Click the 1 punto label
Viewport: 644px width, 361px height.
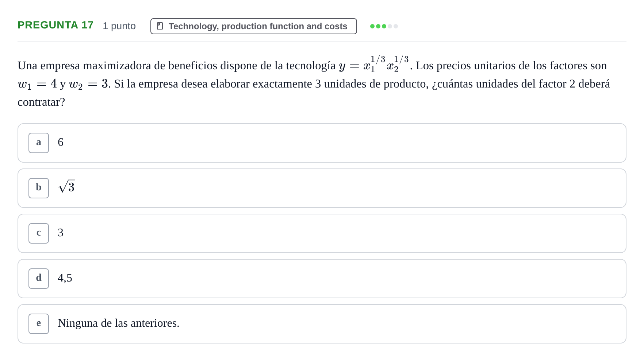point(119,26)
